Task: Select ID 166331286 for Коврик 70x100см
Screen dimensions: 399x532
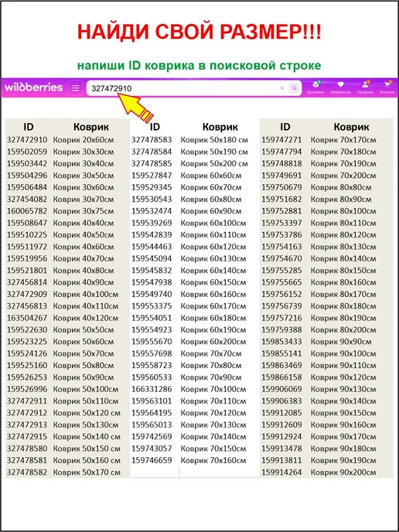Action: click(x=152, y=389)
